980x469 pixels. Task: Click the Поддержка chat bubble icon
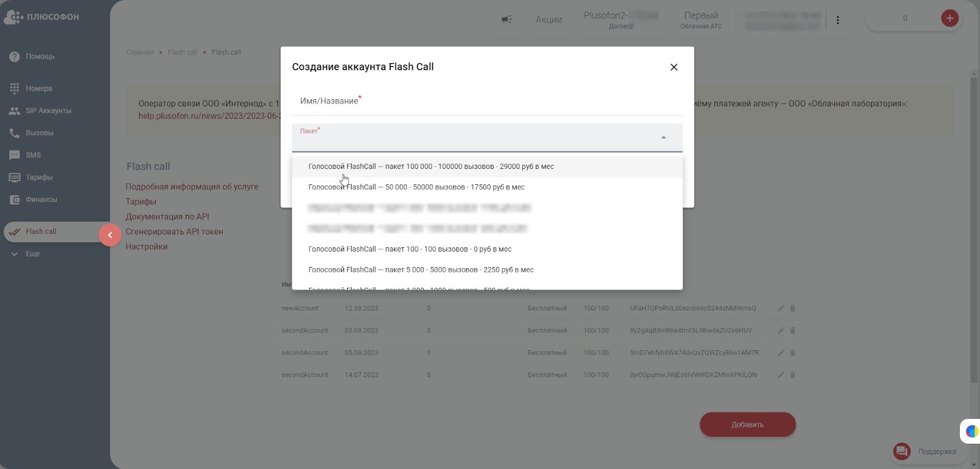click(x=902, y=452)
